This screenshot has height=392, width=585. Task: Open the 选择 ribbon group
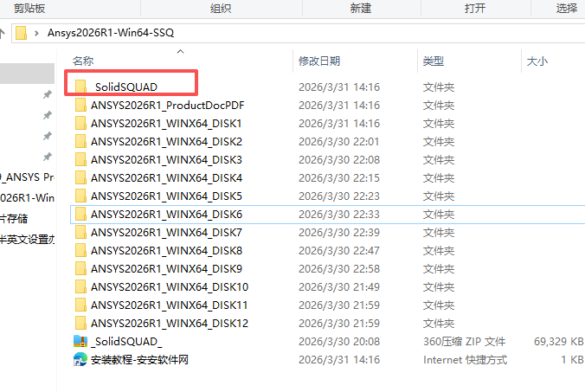point(567,8)
